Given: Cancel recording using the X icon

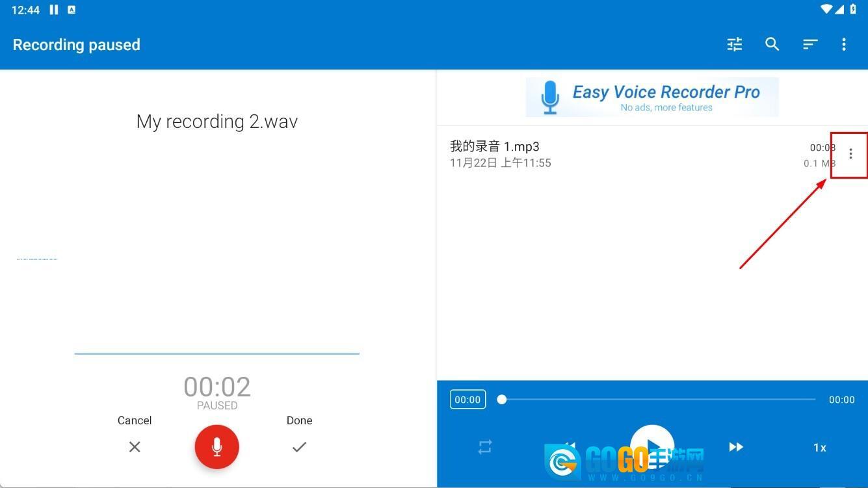Looking at the screenshot, I should [x=135, y=447].
